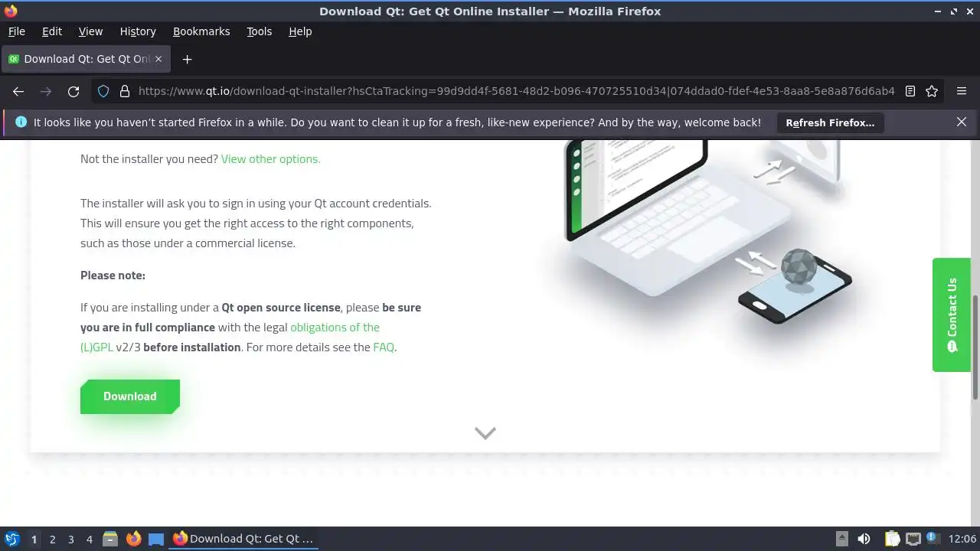
Task: Click the forward navigation arrow
Action: [x=46, y=91]
